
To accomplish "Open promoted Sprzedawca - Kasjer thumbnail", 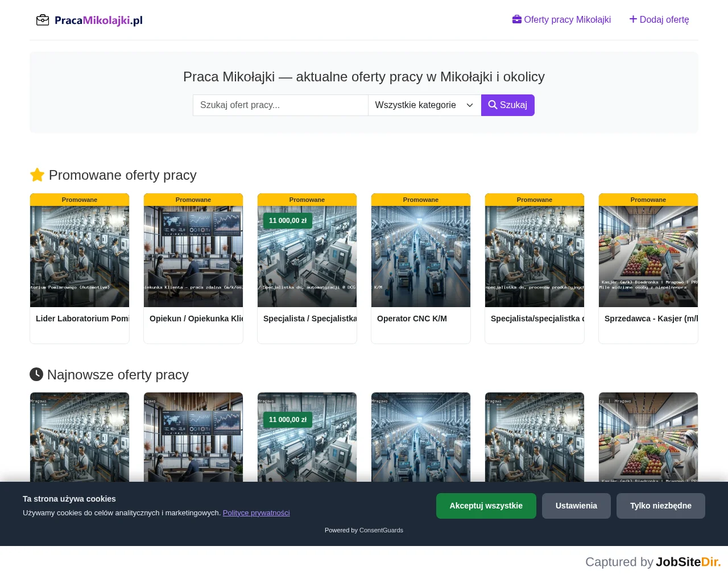I will coord(648,257).
